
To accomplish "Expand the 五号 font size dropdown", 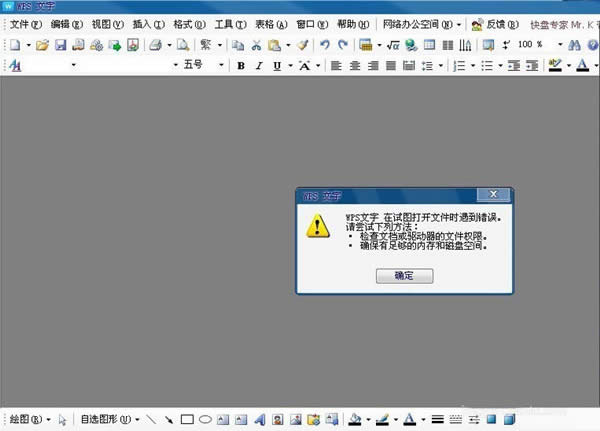I will click(222, 65).
